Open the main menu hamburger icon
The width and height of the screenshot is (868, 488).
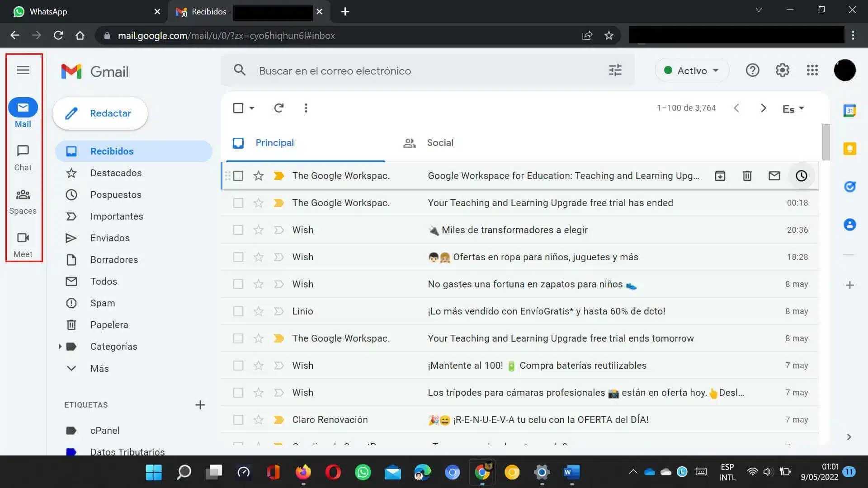coord(23,70)
